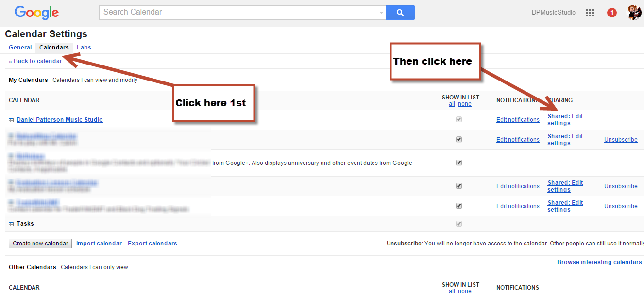Click 'none' under Other Calendars Show in List
The height and width of the screenshot is (293, 644).
[x=465, y=291]
